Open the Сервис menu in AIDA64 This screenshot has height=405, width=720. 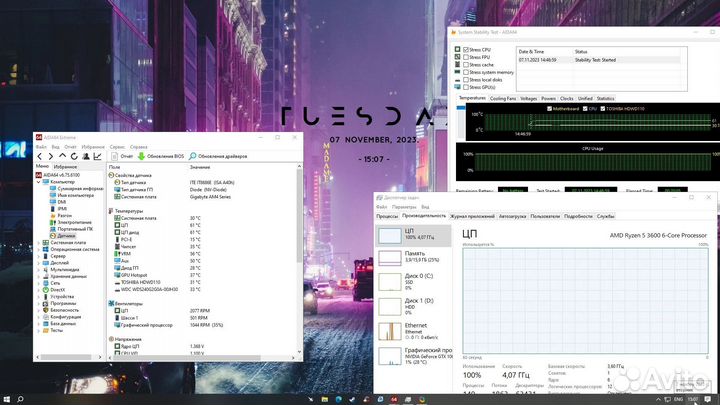pyautogui.click(x=117, y=147)
